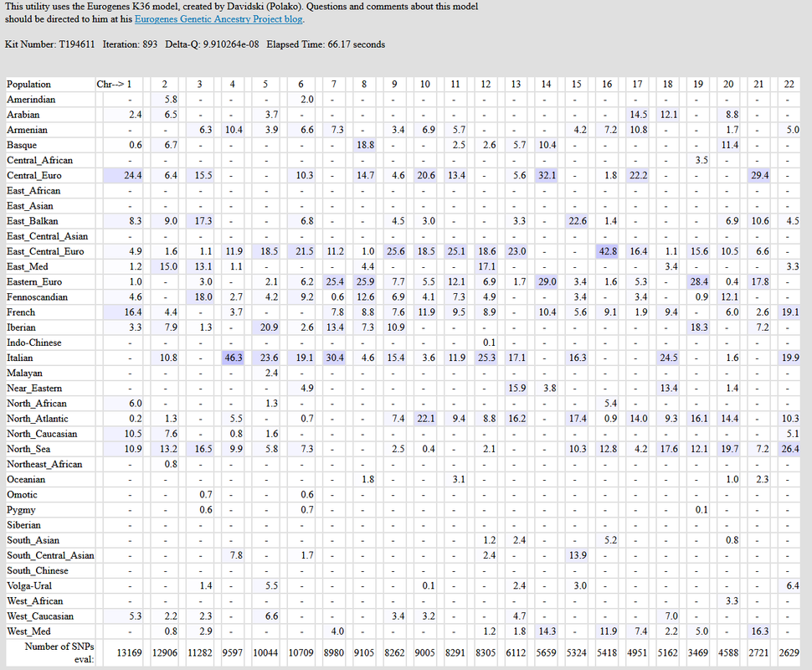Click the Basque row label

click(x=22, y=145)
